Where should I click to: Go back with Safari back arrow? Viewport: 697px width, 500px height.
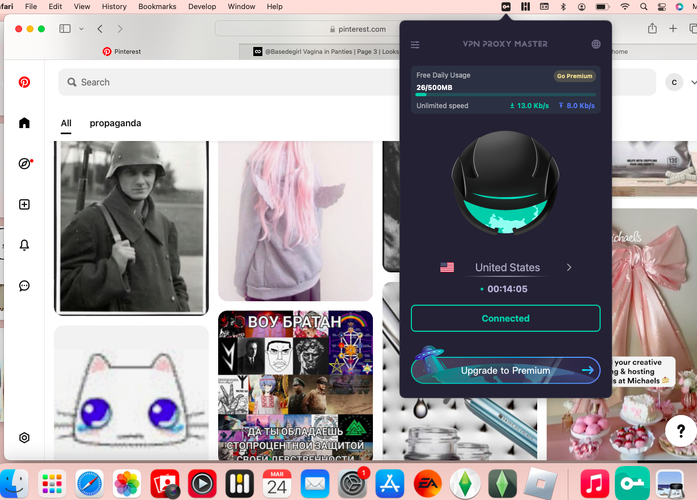100,29
